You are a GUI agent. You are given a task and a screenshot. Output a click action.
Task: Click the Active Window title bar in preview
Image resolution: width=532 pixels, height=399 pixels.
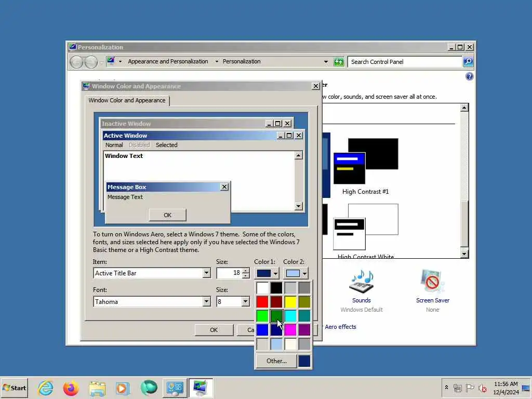(190, 136)
